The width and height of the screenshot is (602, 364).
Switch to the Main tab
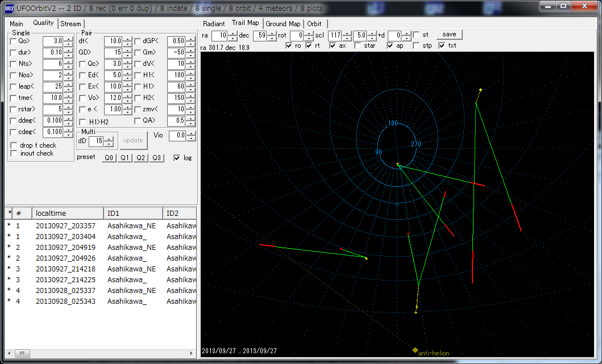tap(16, 24)
